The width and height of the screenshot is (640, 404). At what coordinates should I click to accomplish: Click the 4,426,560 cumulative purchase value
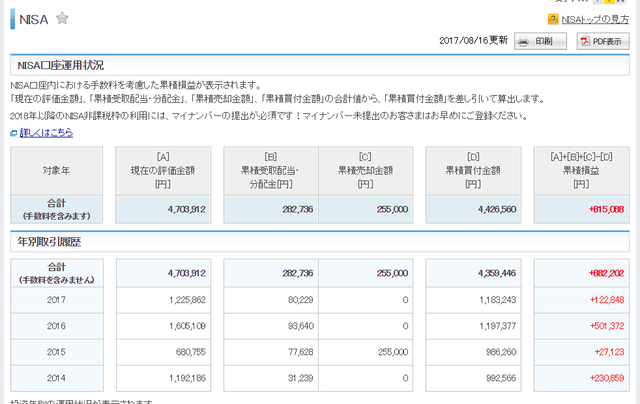point(497,209)
